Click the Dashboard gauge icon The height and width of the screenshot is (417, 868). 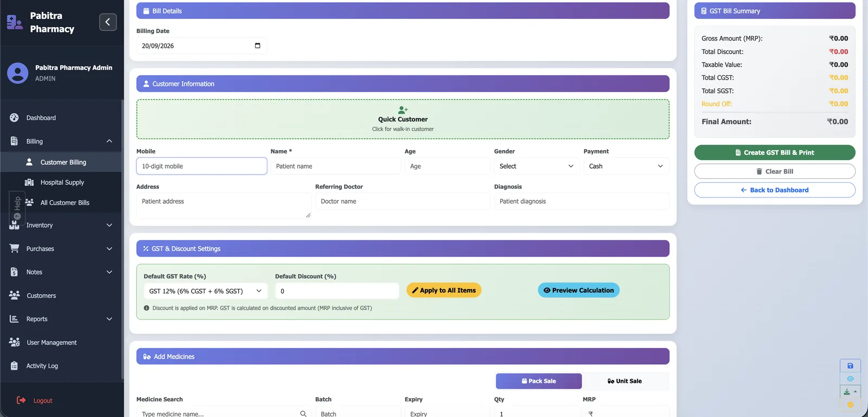pos(14,118)
